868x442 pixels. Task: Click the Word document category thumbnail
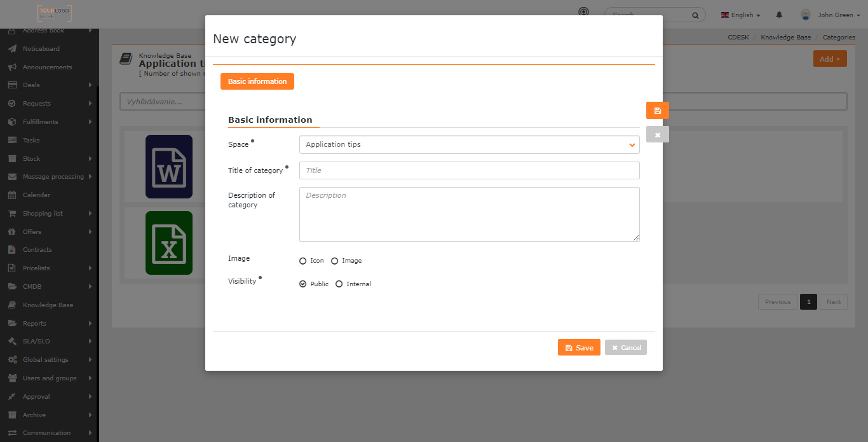(169, 167)
